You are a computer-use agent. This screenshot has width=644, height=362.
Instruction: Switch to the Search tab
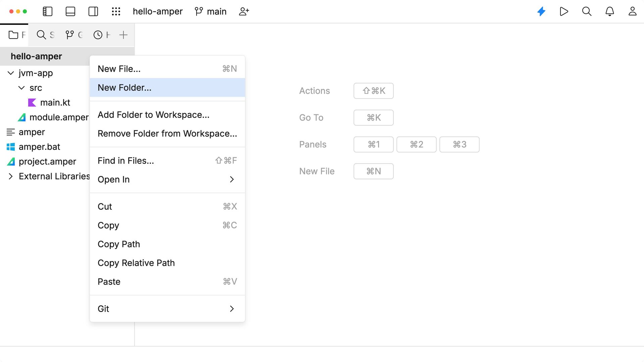45,35
